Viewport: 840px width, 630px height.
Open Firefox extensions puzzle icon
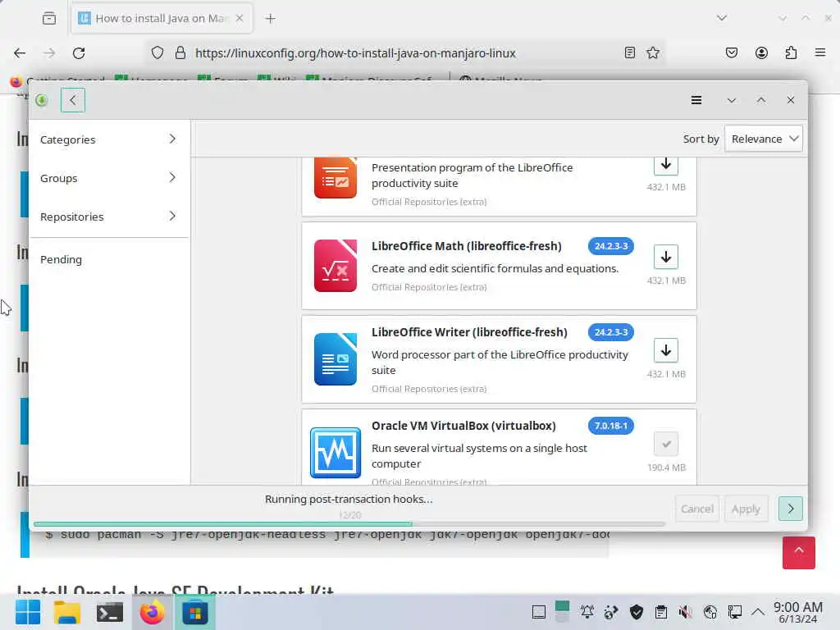791,52
